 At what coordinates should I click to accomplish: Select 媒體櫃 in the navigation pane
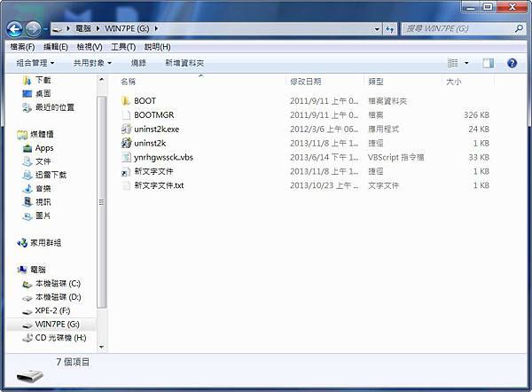42,134
